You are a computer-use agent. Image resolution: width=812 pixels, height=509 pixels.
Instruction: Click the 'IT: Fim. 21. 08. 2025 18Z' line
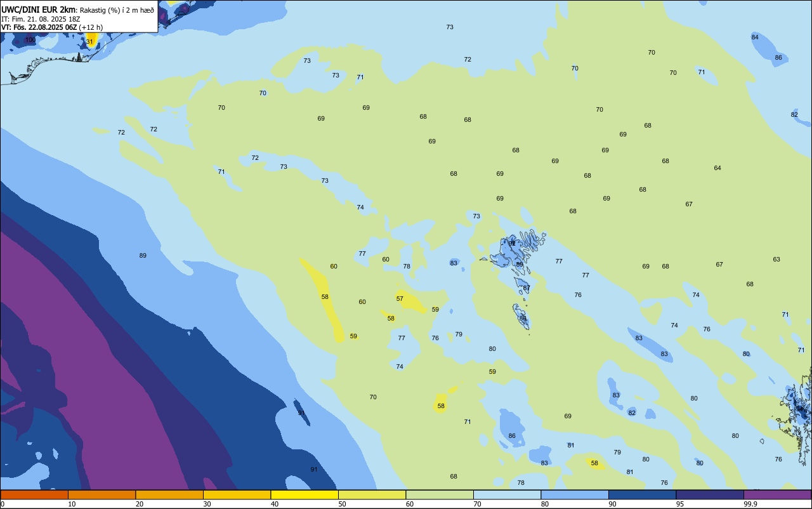coord(41,19)
